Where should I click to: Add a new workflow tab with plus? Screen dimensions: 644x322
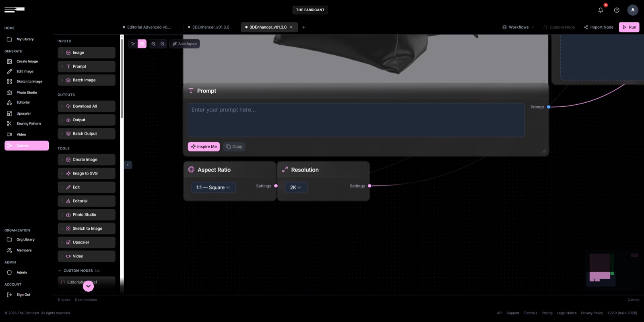click(x=304, y=27)
